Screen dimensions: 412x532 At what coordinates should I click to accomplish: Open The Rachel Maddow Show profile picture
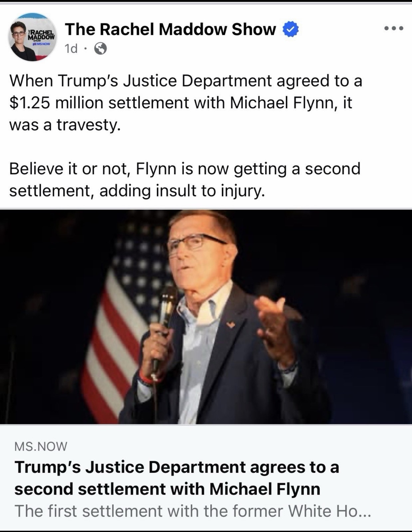tap(33, 37)
